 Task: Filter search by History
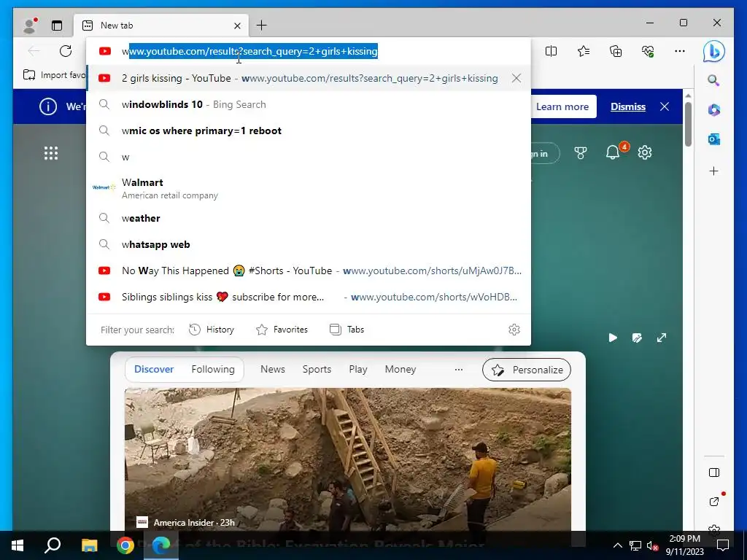pyautogui.click(x=212, y=330)
